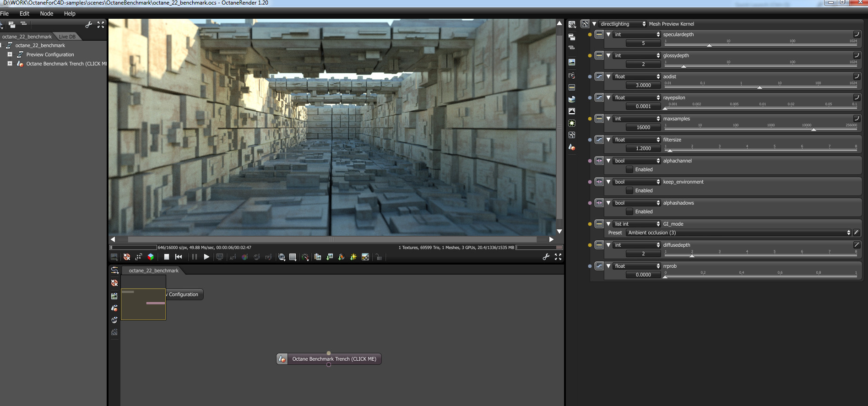Click the RGB cube icon in render toolbar
The width and height of the screenshot is (868, 406).
point(151,257)
